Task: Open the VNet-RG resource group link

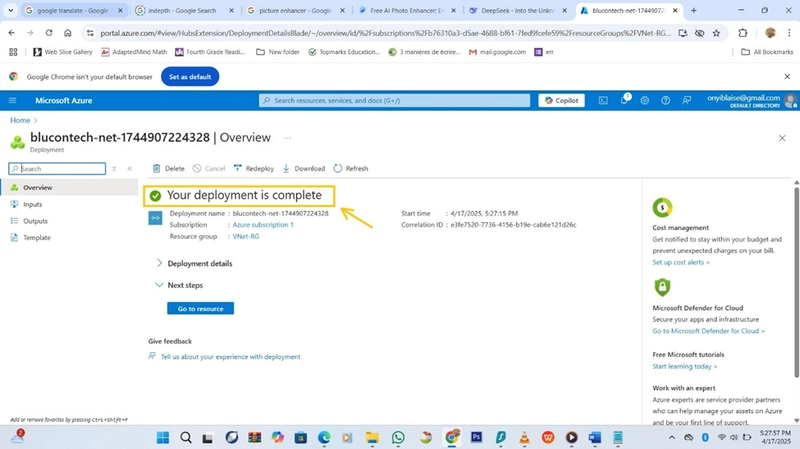Action: pos(246,236)
